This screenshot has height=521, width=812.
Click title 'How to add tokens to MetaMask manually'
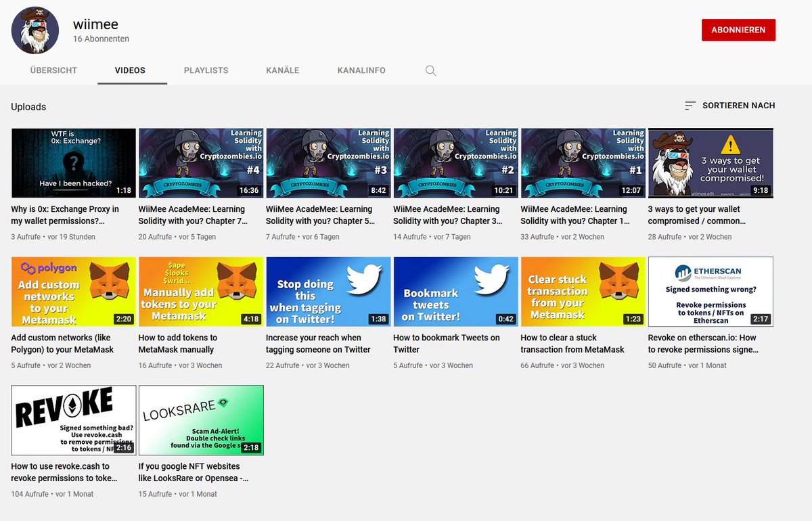coord(178,344)
